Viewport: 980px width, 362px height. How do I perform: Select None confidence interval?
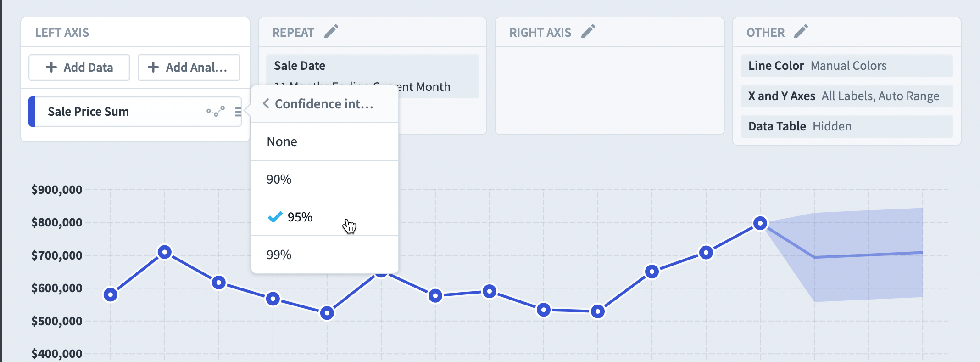pyautogui.click(x=325, y=141)
